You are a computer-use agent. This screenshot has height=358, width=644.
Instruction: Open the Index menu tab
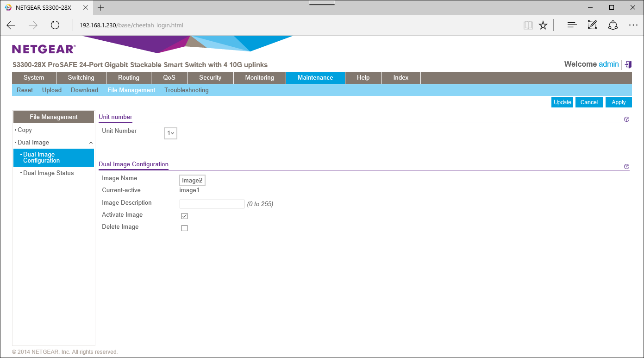pyautogui.click(x=401, y=78)
